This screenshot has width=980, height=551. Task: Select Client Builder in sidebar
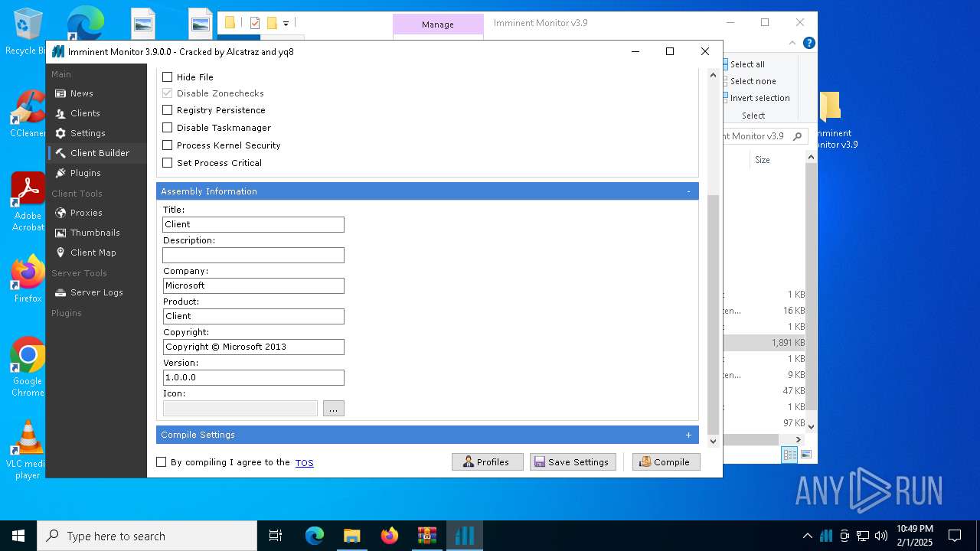tap(96, 153)
